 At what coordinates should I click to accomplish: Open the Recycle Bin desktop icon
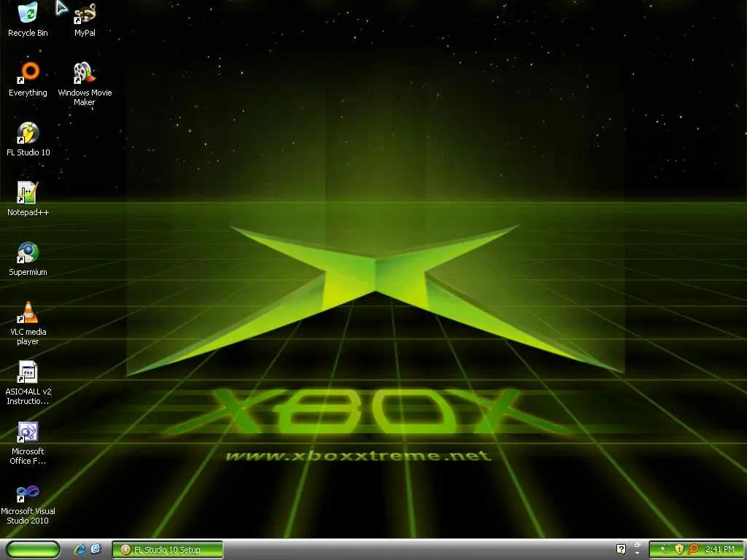click(28, 20)
